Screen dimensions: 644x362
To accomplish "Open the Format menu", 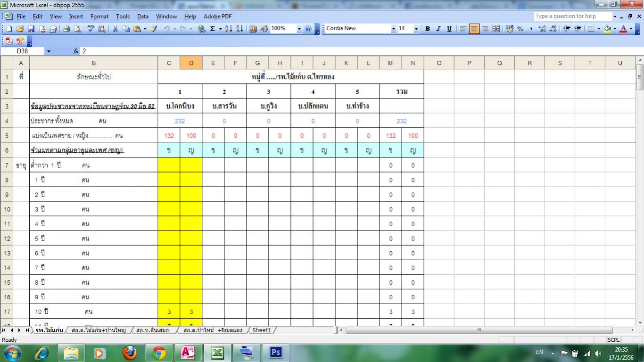I will coord(99,16).
